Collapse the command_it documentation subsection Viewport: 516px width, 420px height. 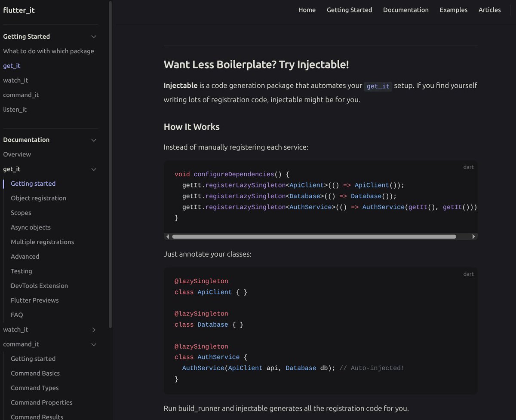point(94,344)
